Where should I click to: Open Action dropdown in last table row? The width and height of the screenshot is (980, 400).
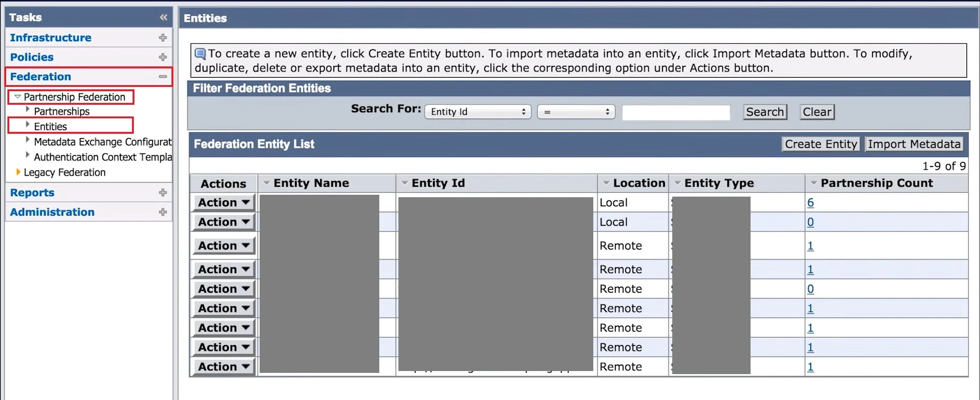coord(224,367)
